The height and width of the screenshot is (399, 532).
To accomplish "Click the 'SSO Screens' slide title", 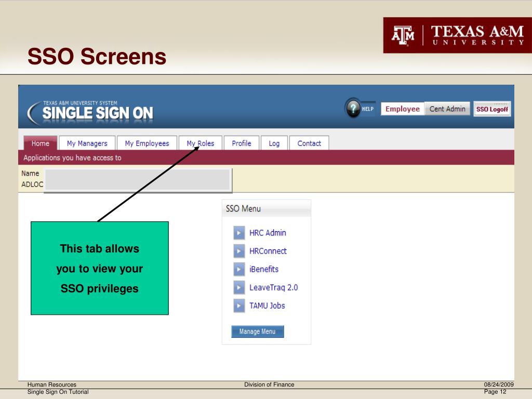I will point(97,56).
